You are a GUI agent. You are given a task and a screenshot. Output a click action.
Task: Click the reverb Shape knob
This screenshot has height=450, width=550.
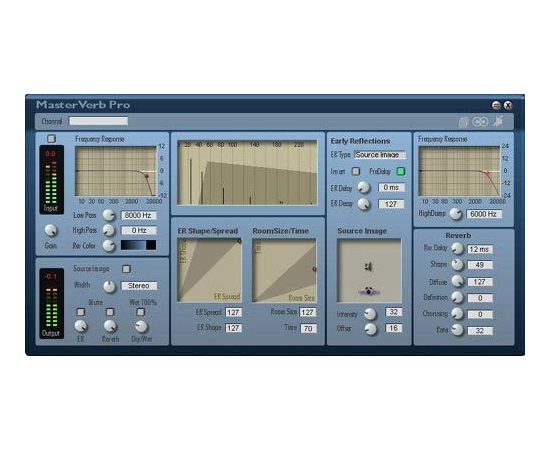[457, 264]
